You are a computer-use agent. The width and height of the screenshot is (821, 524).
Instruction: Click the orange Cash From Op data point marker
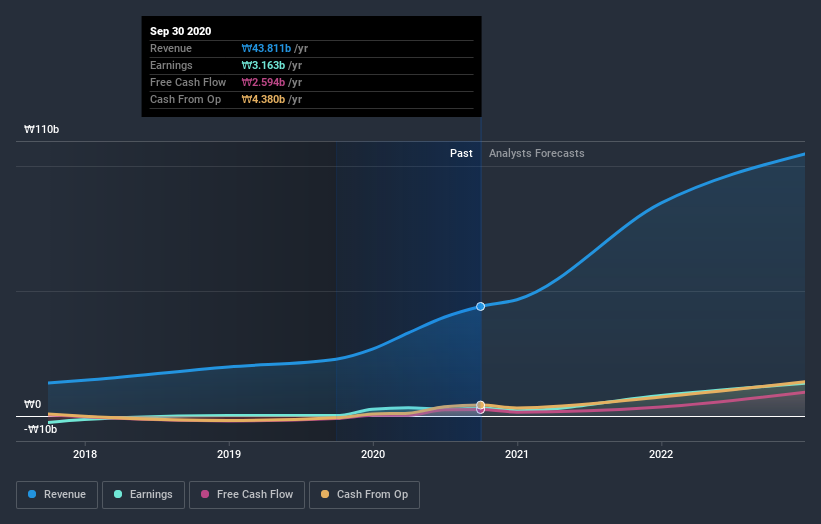(480, 405)
